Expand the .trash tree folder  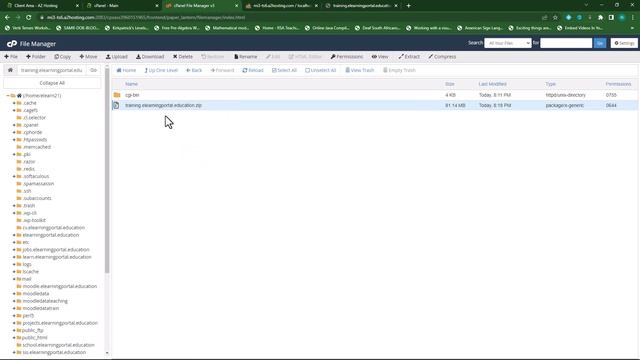pyautogui.click(x=14, y=206)
